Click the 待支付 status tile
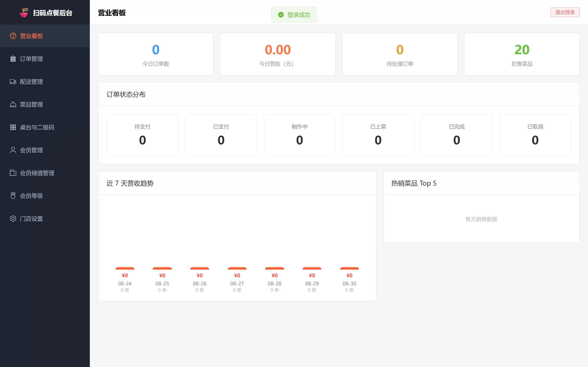This screenshot has height=367, width=588. tap(142, 135)
